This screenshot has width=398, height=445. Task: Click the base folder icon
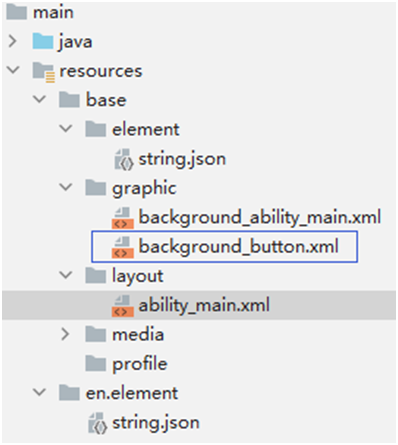coord(69,100)
